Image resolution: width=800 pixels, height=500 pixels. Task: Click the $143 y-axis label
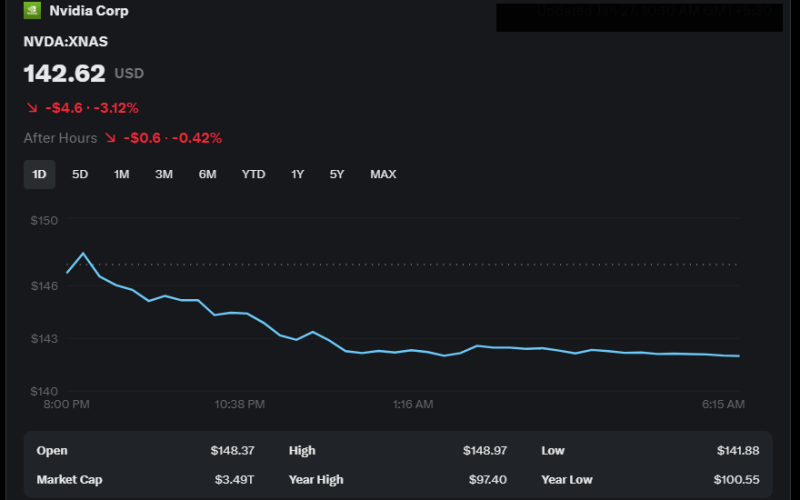tap(44, 339)
